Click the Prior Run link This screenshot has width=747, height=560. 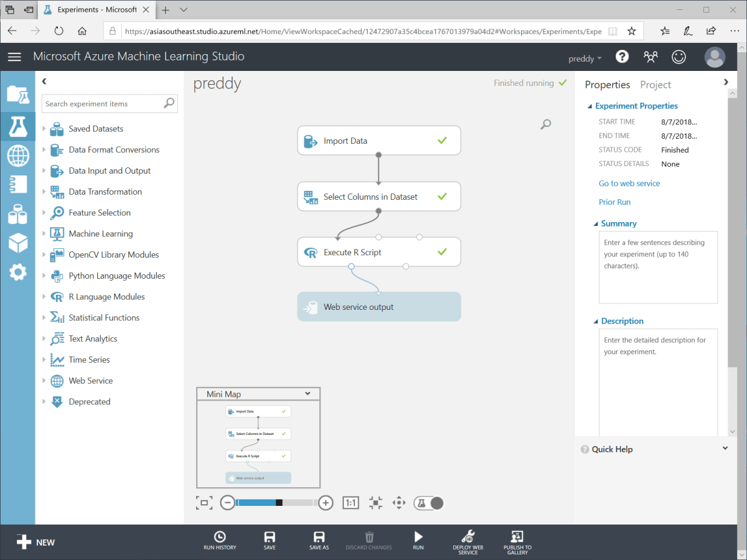click(x=614, y=202)
